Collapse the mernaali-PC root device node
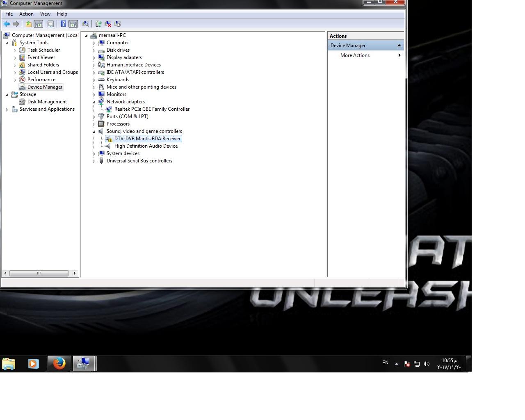The image size is (525, 420). 86,35
